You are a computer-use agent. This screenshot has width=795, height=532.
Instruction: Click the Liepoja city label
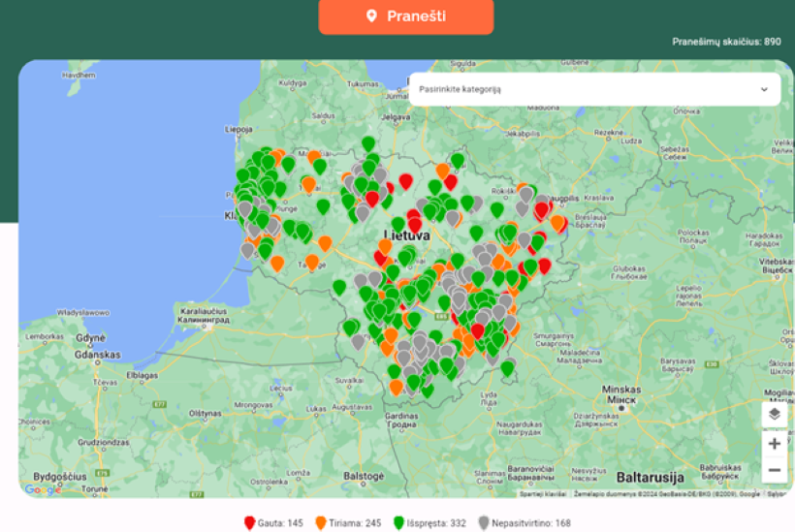click(x=238, y=130)
